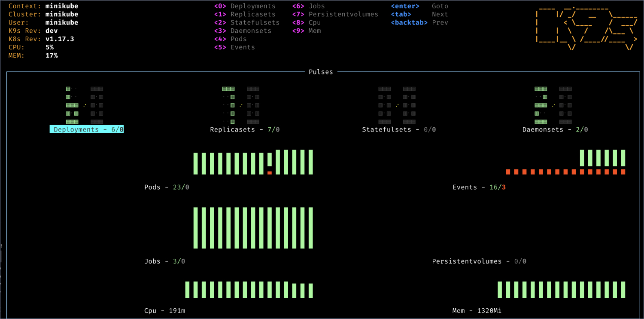Select the <4> Pods shortcut
Image resolution: width=644 pixels, height=319 pixels.
[x=230, y=39]
